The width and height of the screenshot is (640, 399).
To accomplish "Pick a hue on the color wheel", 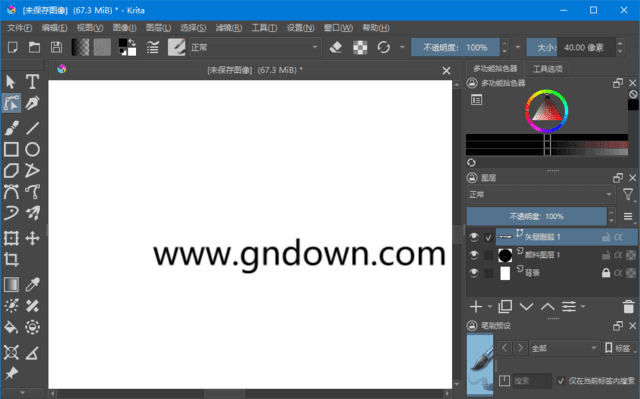I will coord(547,111).
